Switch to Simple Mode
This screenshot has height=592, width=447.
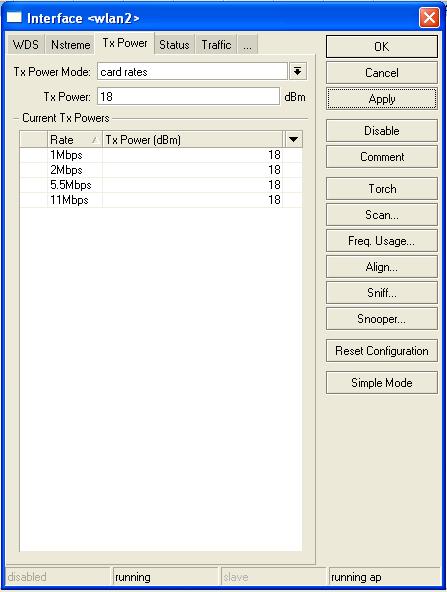click(382, 382)
